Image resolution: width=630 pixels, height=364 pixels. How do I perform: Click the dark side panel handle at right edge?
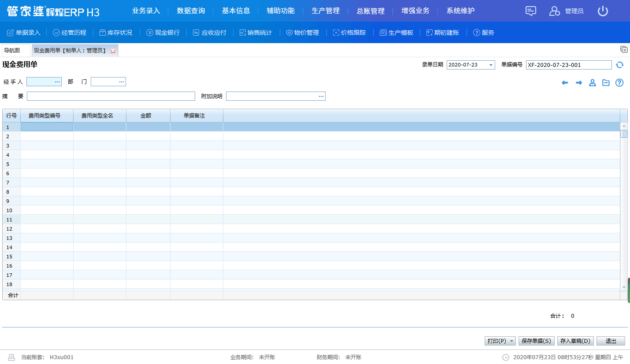(x=629, y=290)
